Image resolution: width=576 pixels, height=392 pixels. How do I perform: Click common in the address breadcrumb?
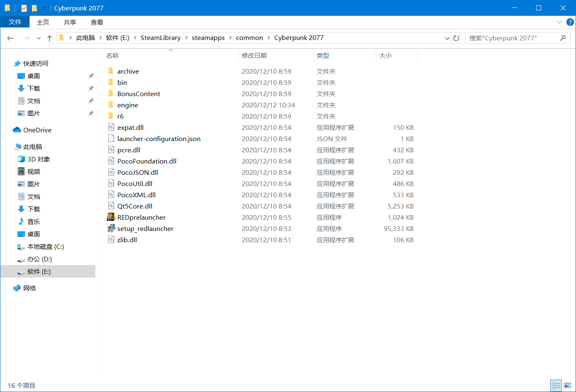pos(249,38)
